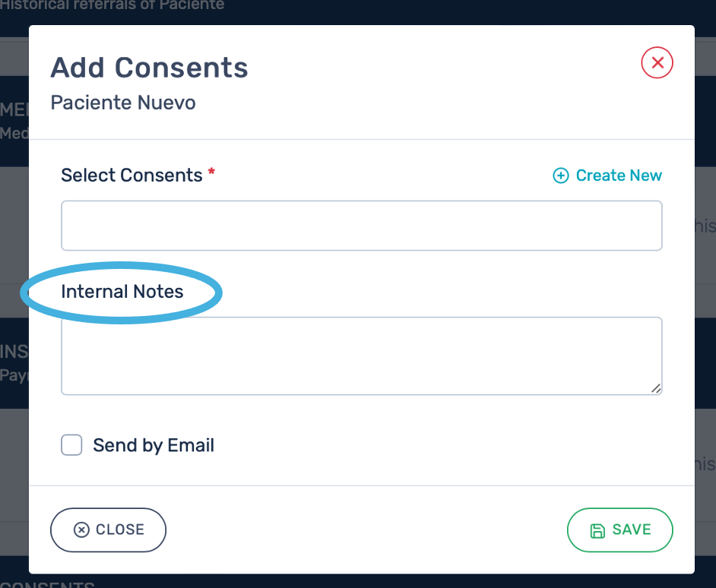Click the circled Internal Notes label
Screen dimensions: 716x588
click(122, 292)
